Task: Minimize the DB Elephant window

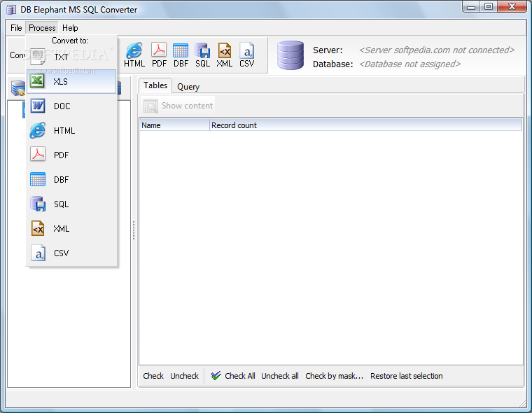Action: [x=471, y=6]
